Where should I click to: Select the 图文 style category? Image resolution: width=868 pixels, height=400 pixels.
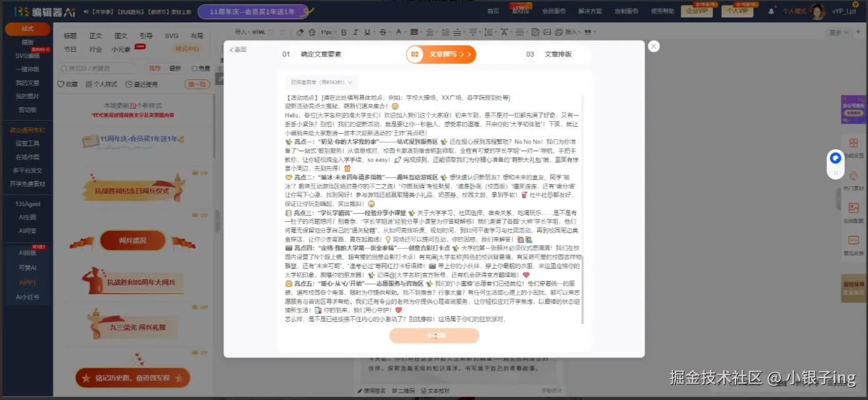[x=121, y=36]
